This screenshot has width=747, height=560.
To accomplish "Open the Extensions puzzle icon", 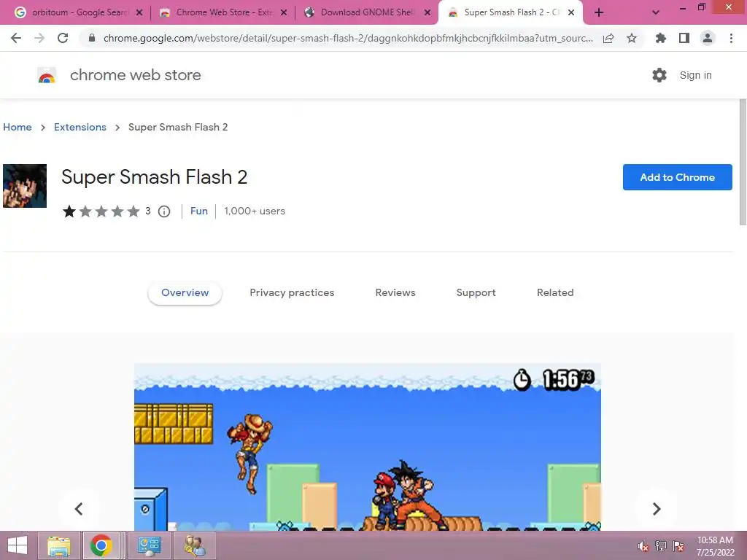I will (660, 38).
